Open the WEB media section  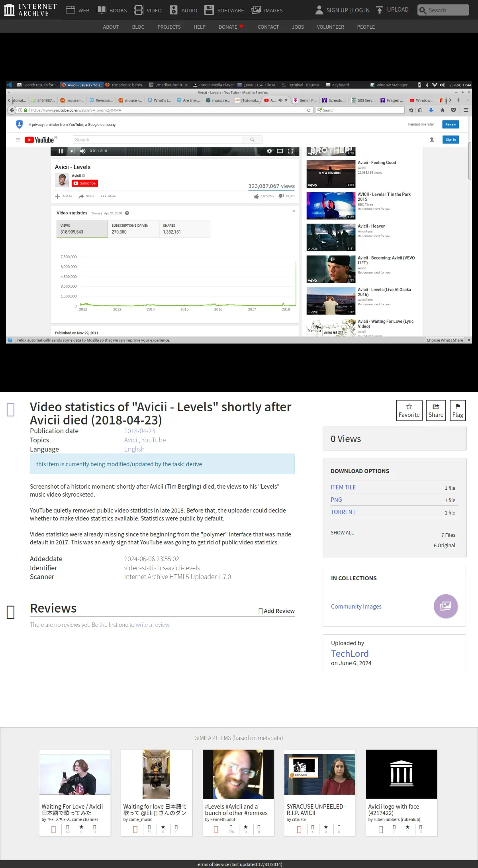[x=77, y=10]
